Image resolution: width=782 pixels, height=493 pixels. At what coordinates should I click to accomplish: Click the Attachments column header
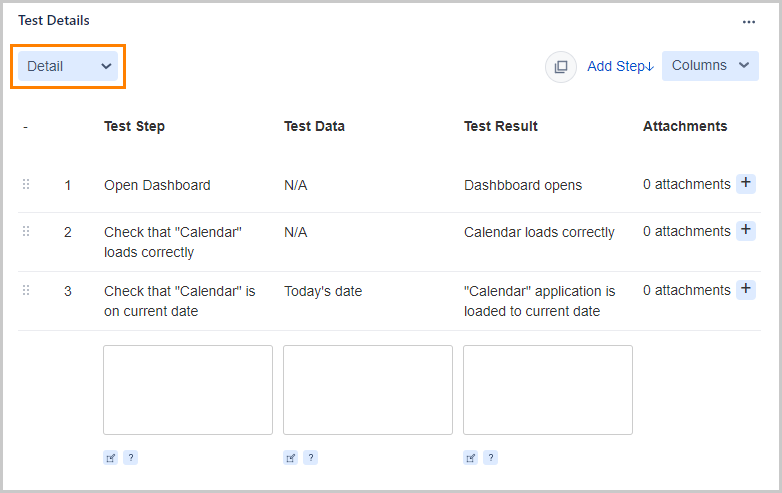(685, 127)
